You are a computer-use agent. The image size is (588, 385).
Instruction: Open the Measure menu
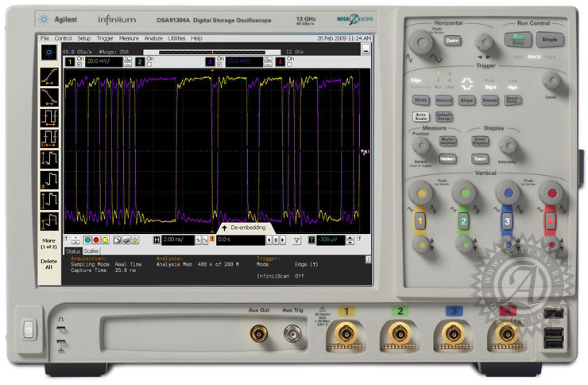click(128, 38)
